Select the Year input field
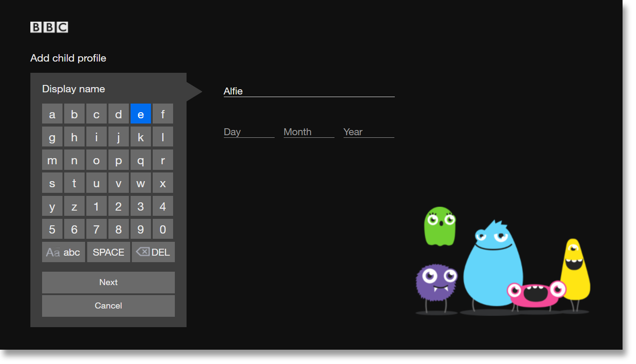This screenshot has height=364, width=636. pos(368,132)
